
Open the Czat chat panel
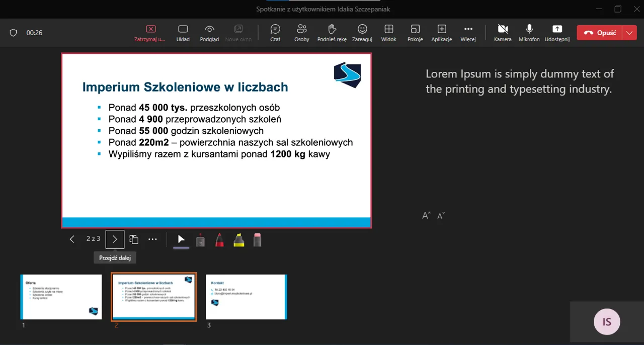pyautogui.click(x=275, y=32)
